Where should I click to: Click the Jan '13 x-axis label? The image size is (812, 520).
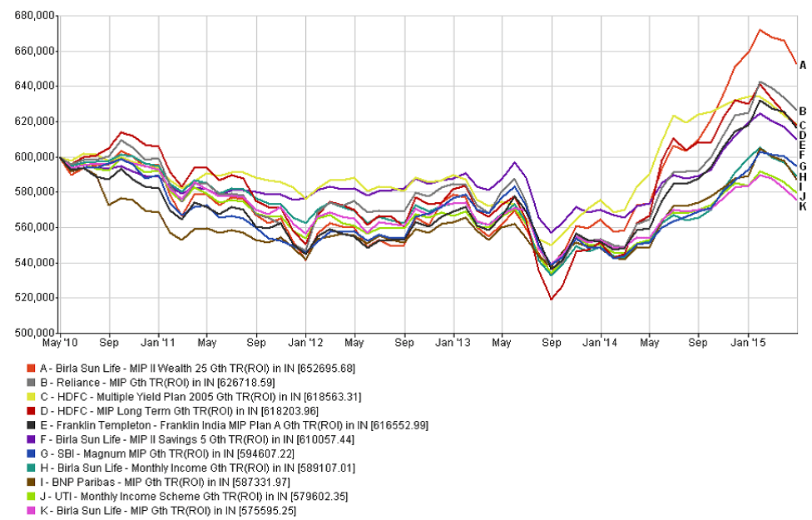click(x=453, y=343)
